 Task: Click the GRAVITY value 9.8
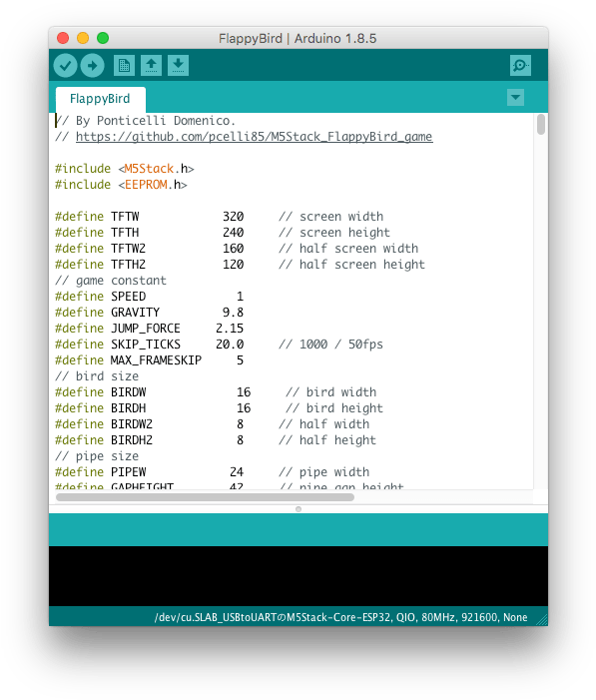pyautogui.click(x=233, y=313)
